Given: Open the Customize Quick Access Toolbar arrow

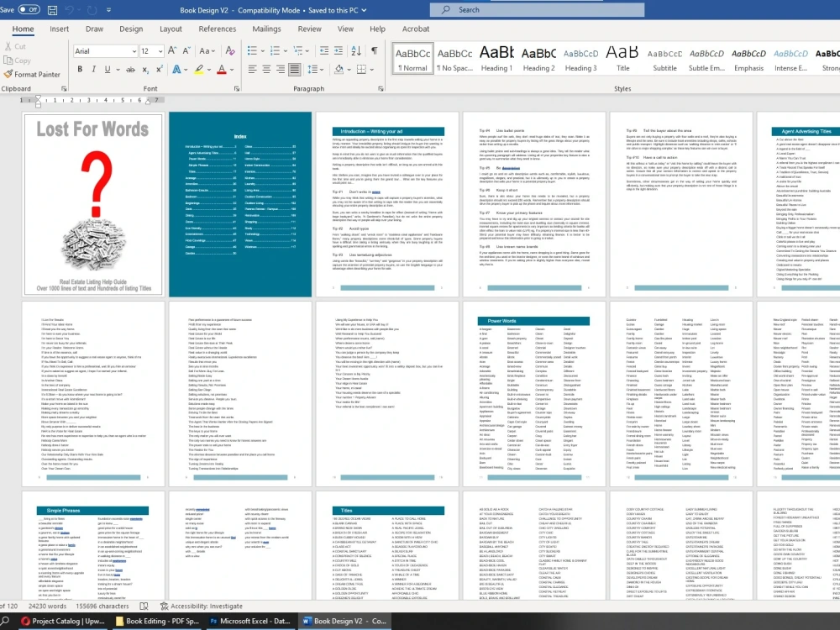Looking at the screenshot, I should tap(108, 9).
